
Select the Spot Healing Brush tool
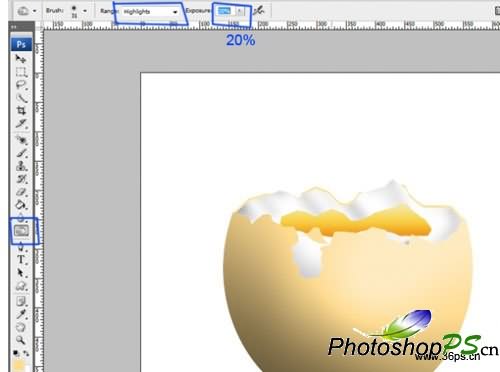click(21, 140)
